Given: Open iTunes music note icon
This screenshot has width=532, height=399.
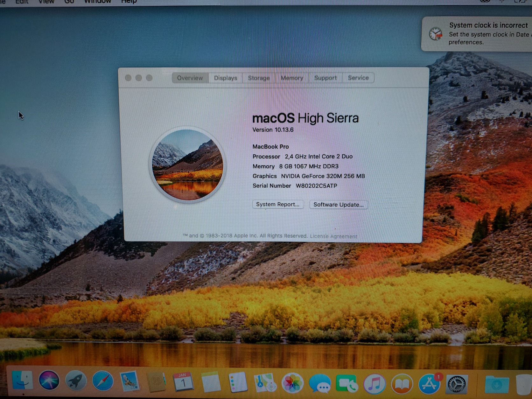Looking at the screenshot, I should [x=374, y=384].
